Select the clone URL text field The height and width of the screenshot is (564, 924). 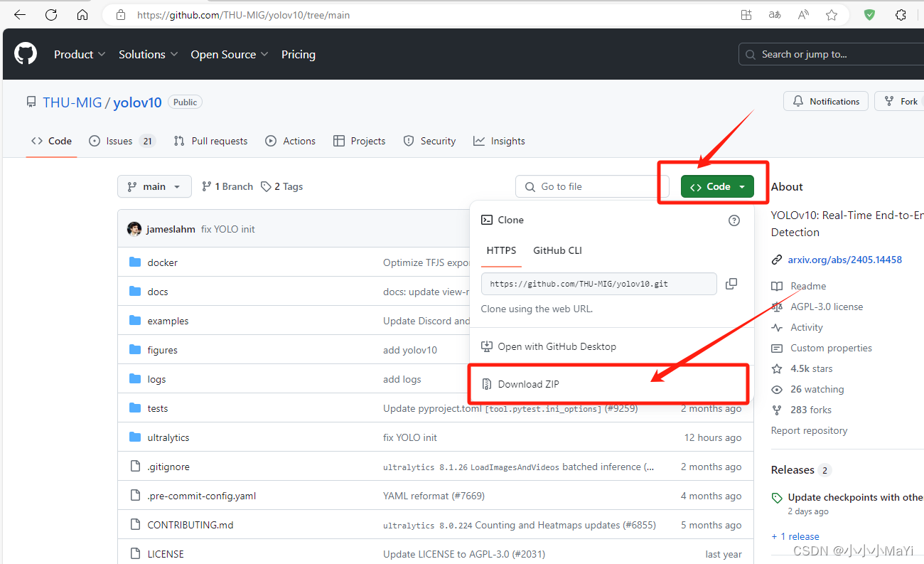599,284
